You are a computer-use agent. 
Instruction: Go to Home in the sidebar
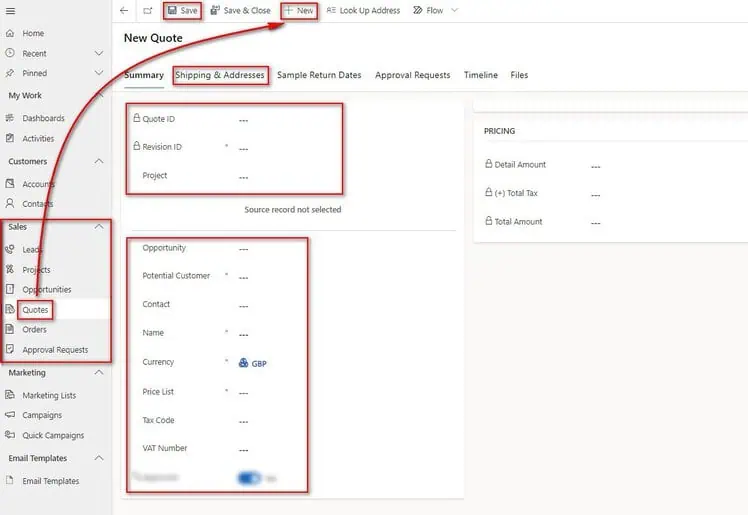[x=33, y=33]
